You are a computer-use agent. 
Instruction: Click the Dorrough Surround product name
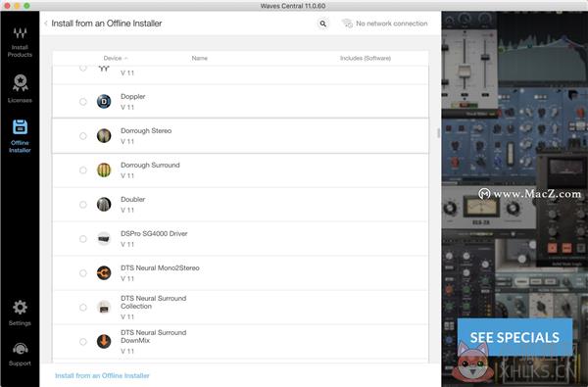point(150,165)
